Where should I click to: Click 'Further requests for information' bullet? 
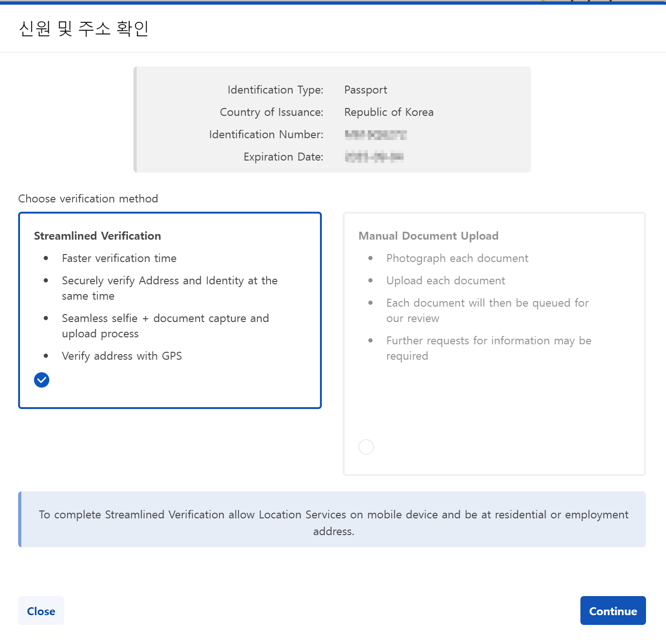click(x=489, y=348)
